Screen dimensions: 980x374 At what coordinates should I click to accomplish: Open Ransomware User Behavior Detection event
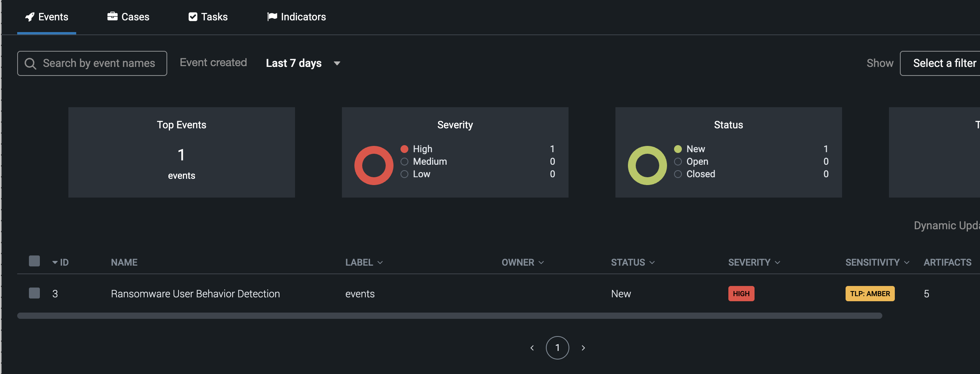coord(195,294)
